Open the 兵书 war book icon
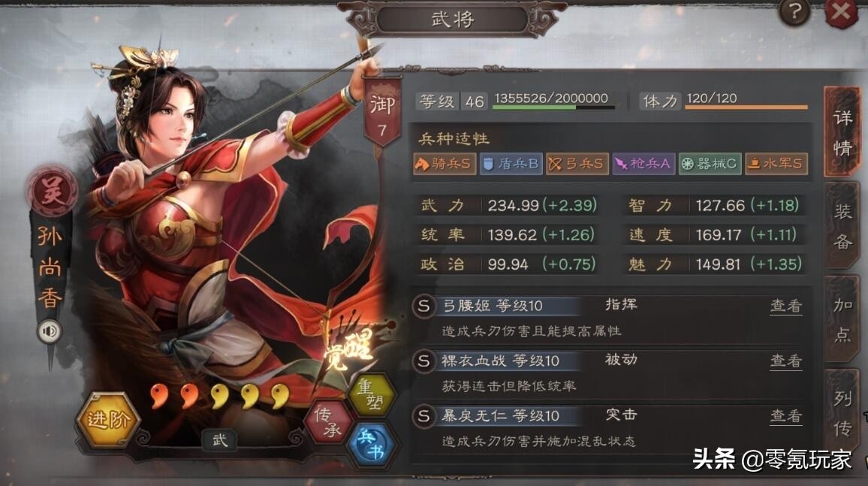Image resolution: width=868 pixels, height=486 pixels. (x=372, y=445)
